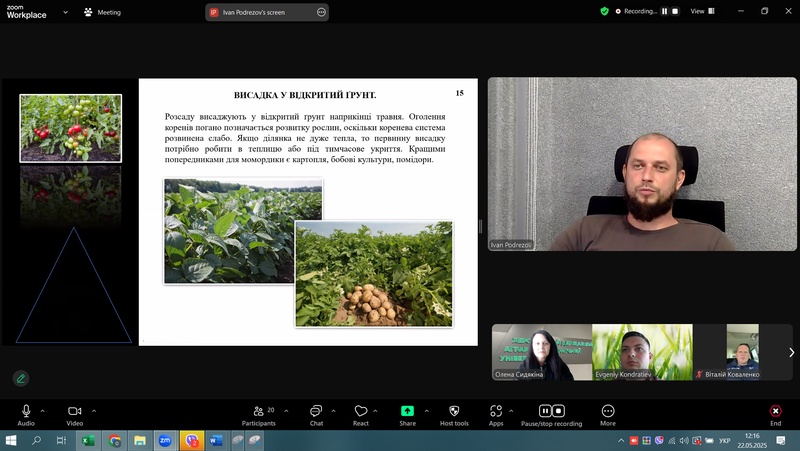Open Viber from the taskbar
Image resolution: width=800 pixels, height=451 pixels.
click(191, 440)
